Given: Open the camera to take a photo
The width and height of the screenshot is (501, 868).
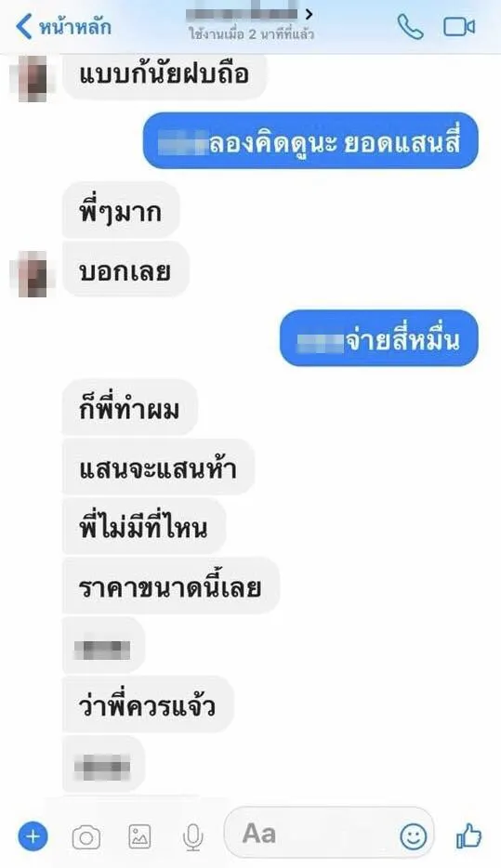Looking at the screenshot, I should (86, 837).
